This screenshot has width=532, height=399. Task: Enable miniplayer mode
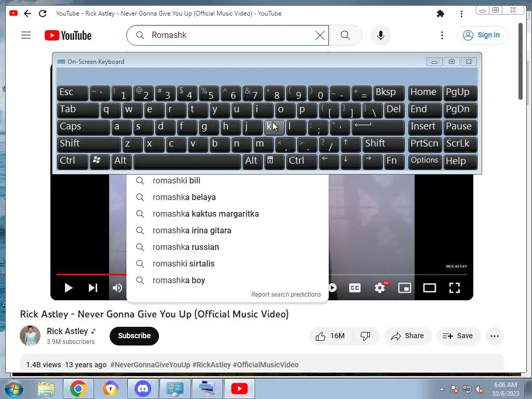[x=404, y=288]
